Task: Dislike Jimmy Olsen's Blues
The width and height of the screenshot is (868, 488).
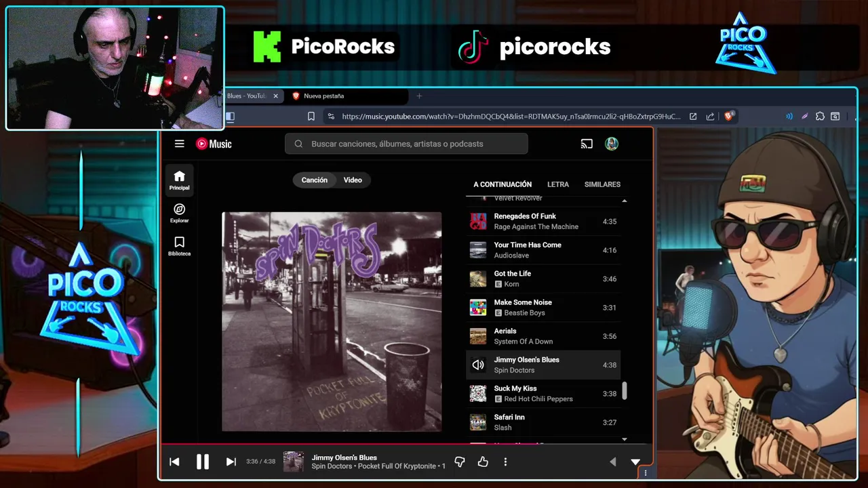Action: tap(459, 462)
